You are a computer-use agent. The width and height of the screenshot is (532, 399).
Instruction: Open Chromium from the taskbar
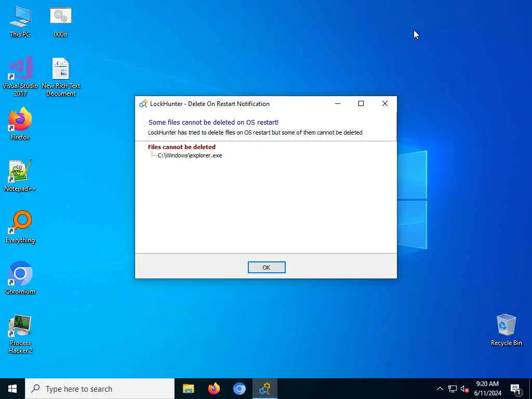239,389
